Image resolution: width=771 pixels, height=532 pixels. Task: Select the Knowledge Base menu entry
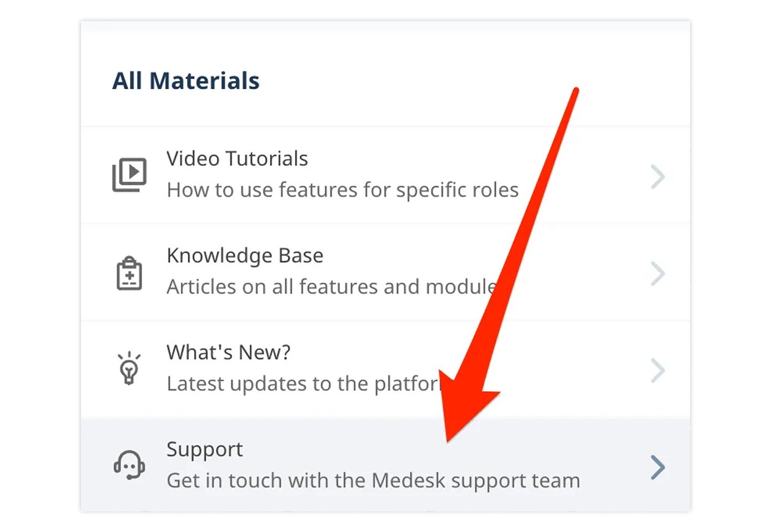coord(245,255)
